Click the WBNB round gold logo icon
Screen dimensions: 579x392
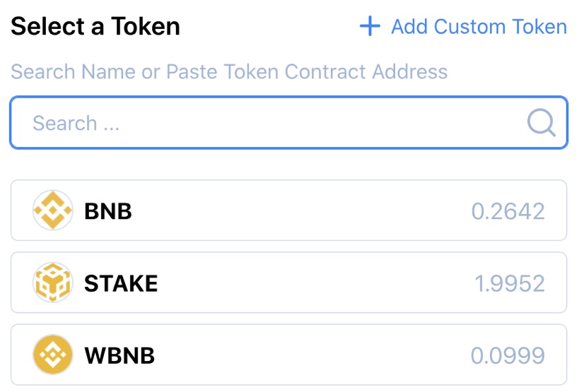tap(53, 355)
